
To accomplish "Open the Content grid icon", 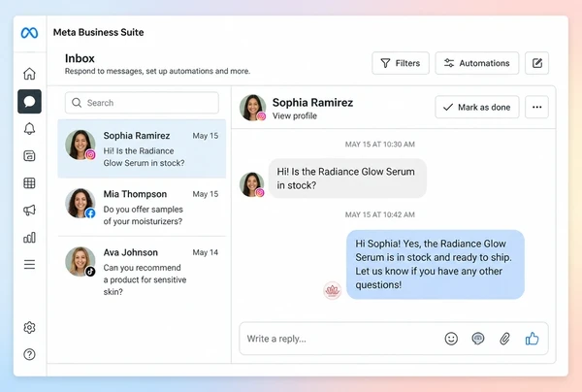I will click(x=29, y=183).
